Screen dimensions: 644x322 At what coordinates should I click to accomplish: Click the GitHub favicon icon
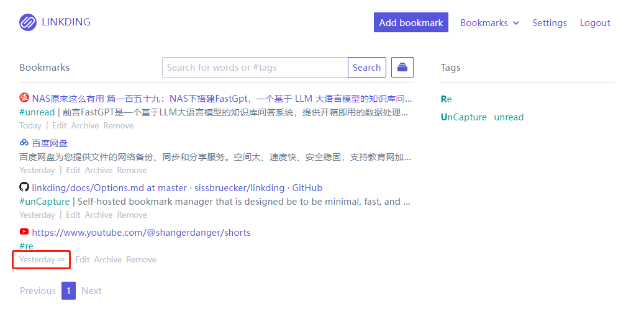(24, 187)
